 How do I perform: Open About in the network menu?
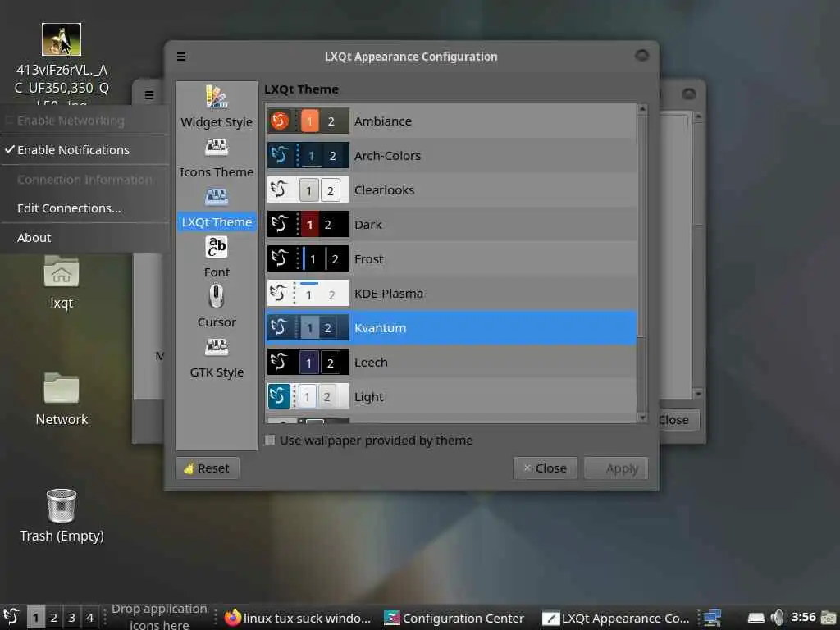pyautogui.click(x=84, y=238)
